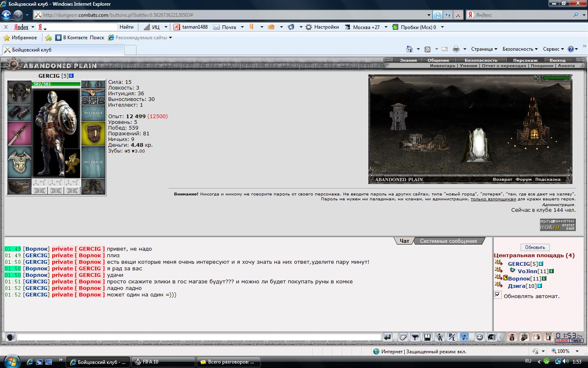Open the Почта dropdown arrow
The image size is (588, 368).
[x=242, y=27]
